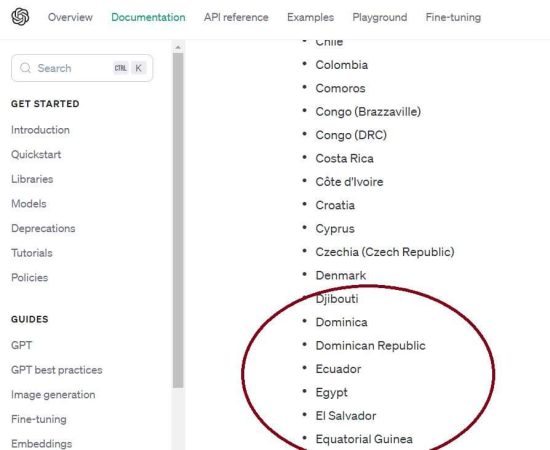This screenshot has height=450, width=550.
Task: Select the Fine-tuning top navigation tab
Action: pos(453,17)
